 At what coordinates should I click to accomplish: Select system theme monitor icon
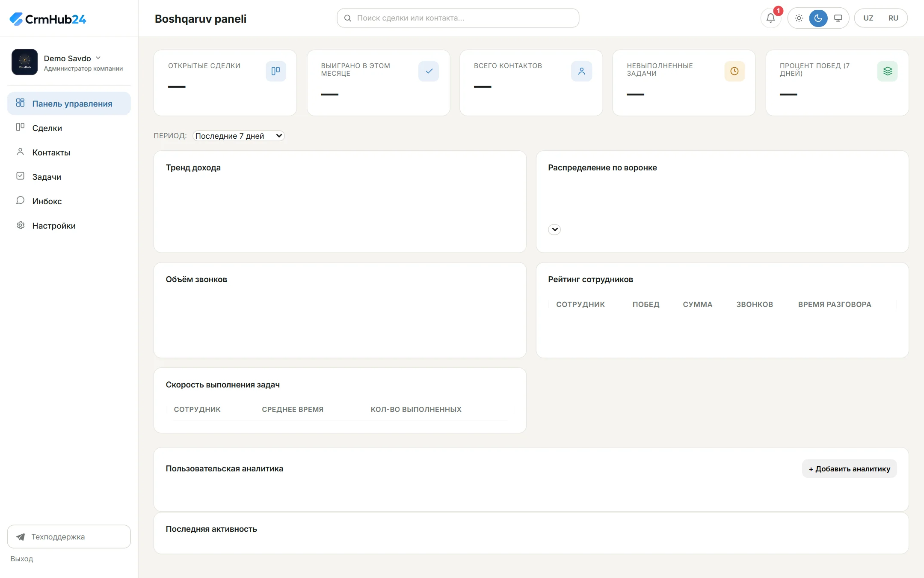click(838, 18)
